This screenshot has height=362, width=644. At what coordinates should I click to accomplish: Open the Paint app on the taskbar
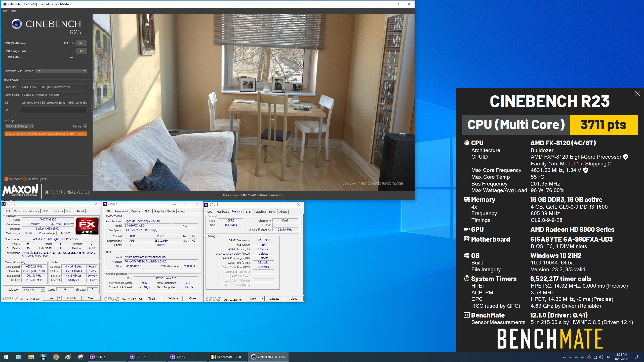[68, 357]
